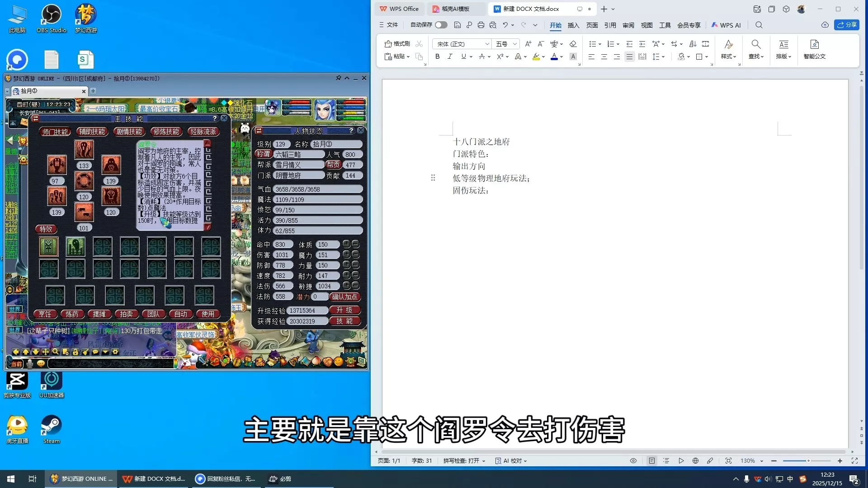Click the 升级 level-up button
This screenshot has height=488, width=868.
344,310
